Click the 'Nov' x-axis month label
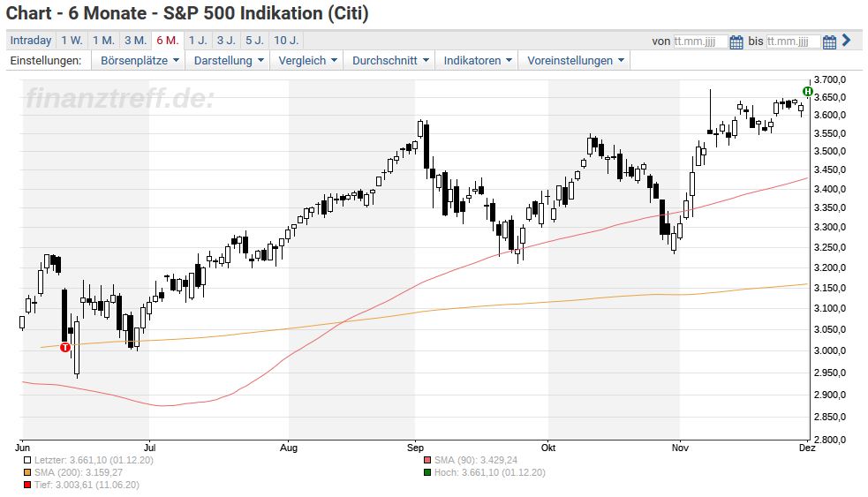Image resolution: width=868 pixels, height=497 pixels. [x=680, y=448]
